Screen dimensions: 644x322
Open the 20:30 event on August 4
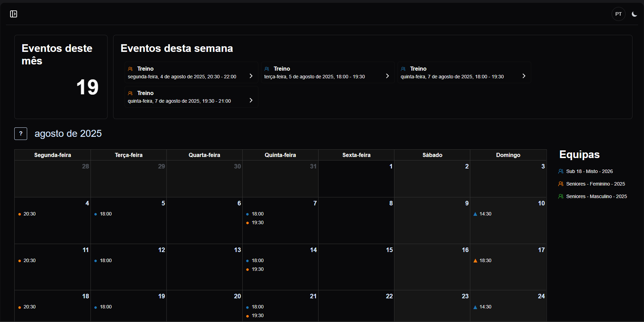[x=29, y=214]
